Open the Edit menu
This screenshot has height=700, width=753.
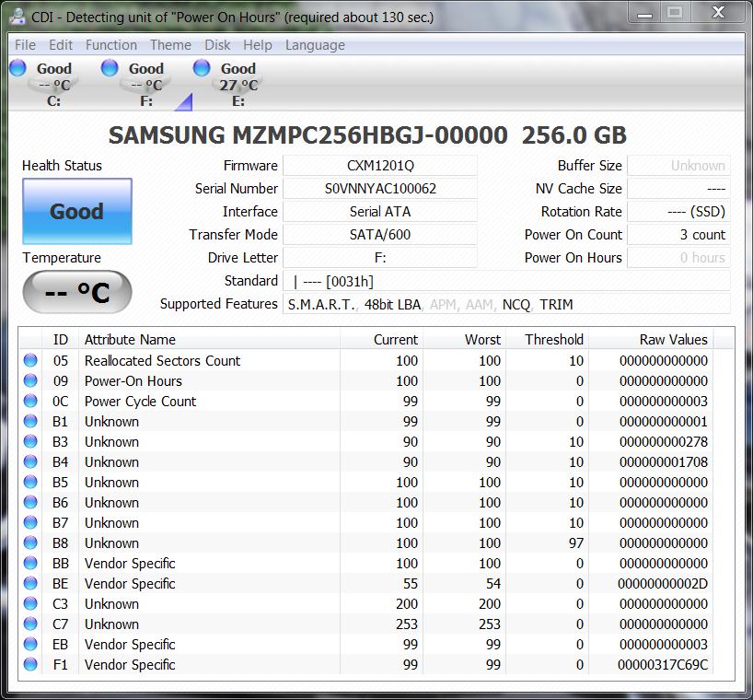click(x=61, y=45)
